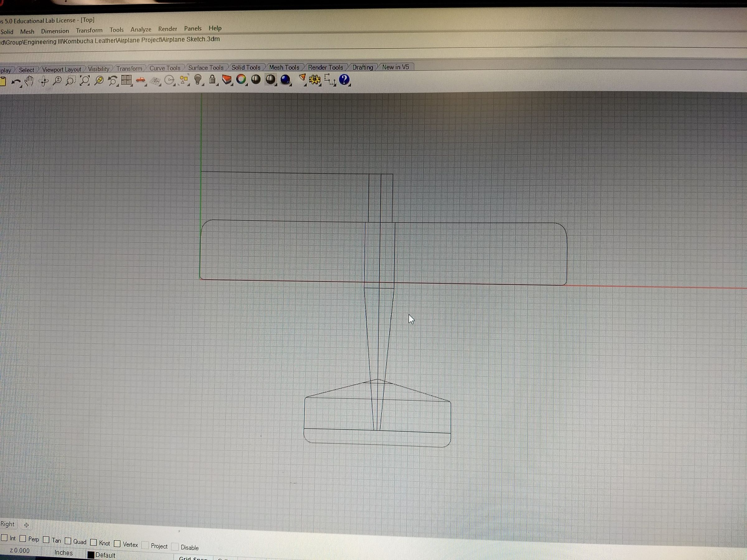Open the blue question mark Help icon
Screen dimensions: 747x560
(344, 79)
